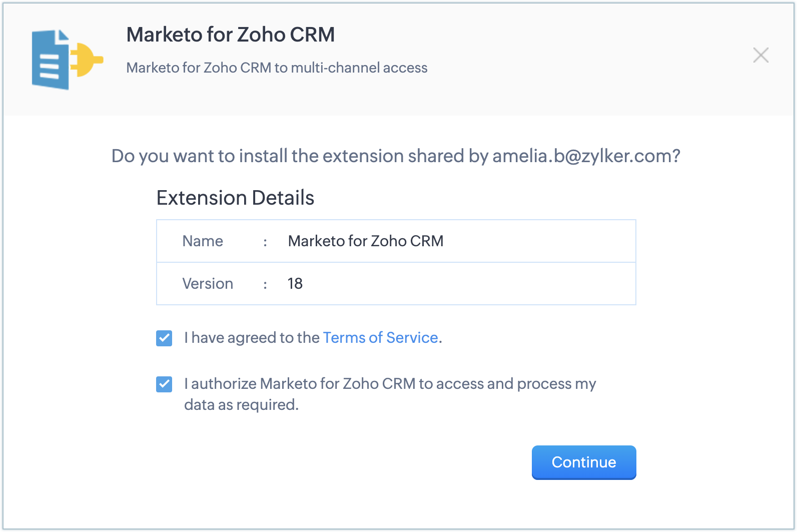The image size is (797, 532).
Task: Click the 'I have agreed to the' label text
Action: [x=252, y=338]
